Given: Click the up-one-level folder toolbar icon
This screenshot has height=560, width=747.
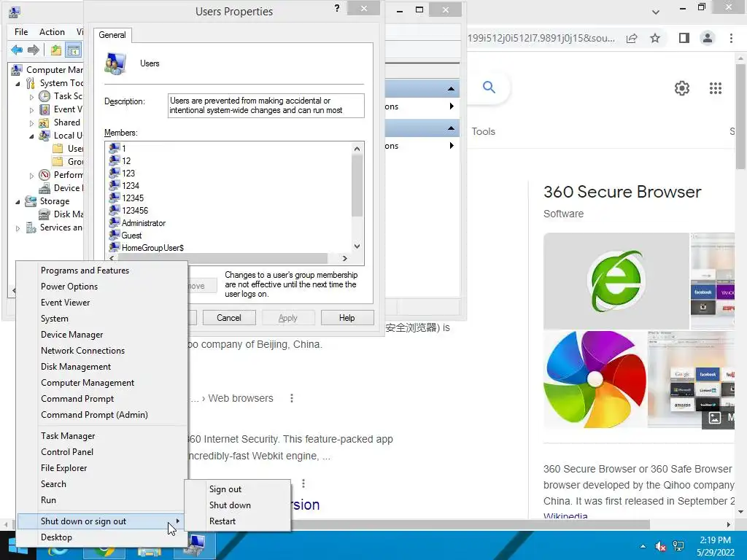Looking at the screenshot, I should point(55,50).
